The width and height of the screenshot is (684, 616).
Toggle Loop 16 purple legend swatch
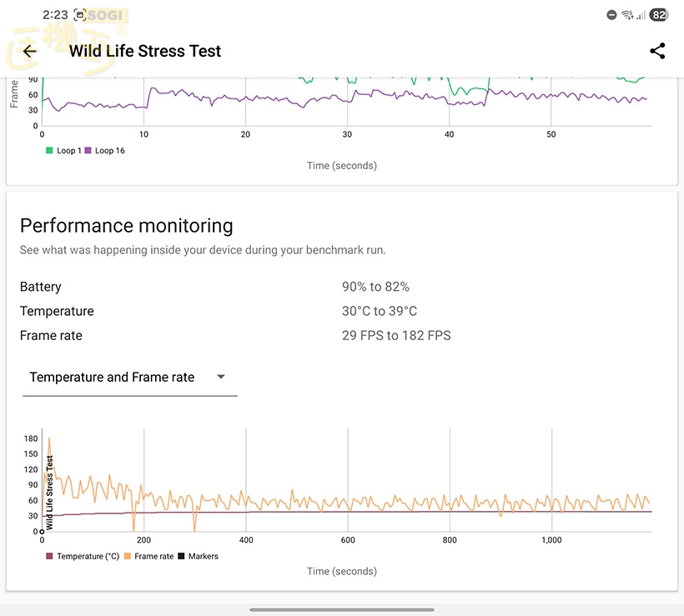(88, 150)
